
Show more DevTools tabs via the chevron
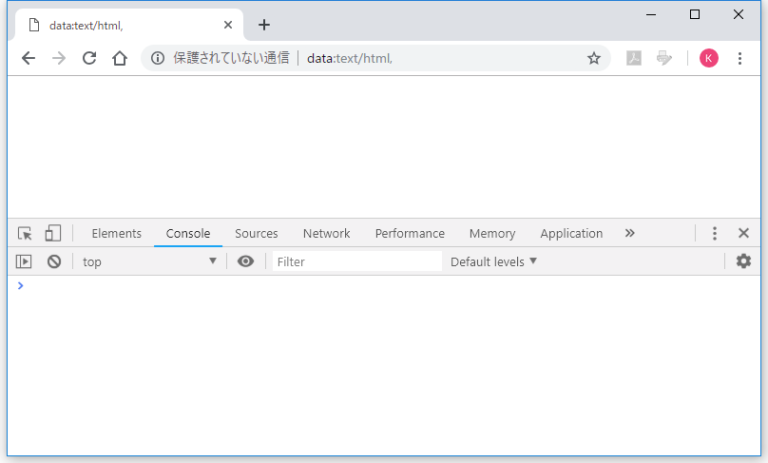click(629, 233)
